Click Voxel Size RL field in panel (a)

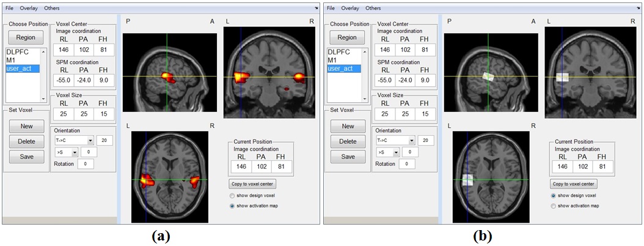pos(63,114)
